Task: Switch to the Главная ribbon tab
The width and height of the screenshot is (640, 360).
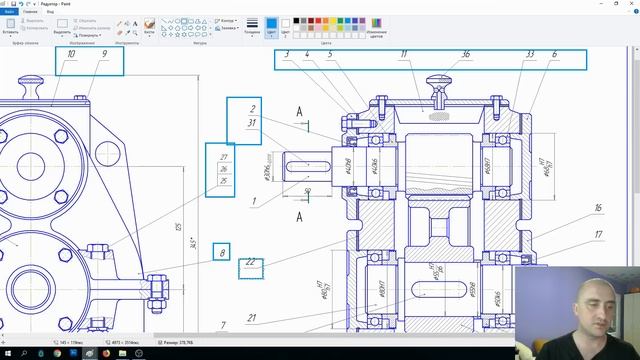Action: (30, 11)
